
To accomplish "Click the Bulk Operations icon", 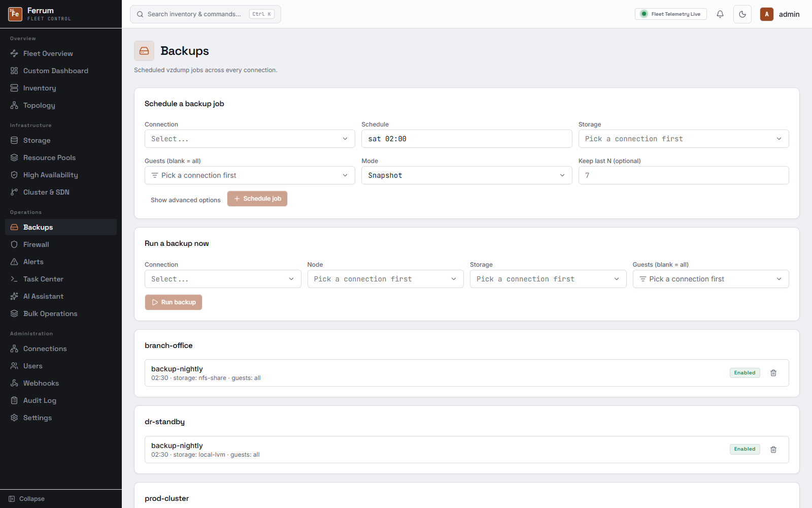I will click(14, 313).
